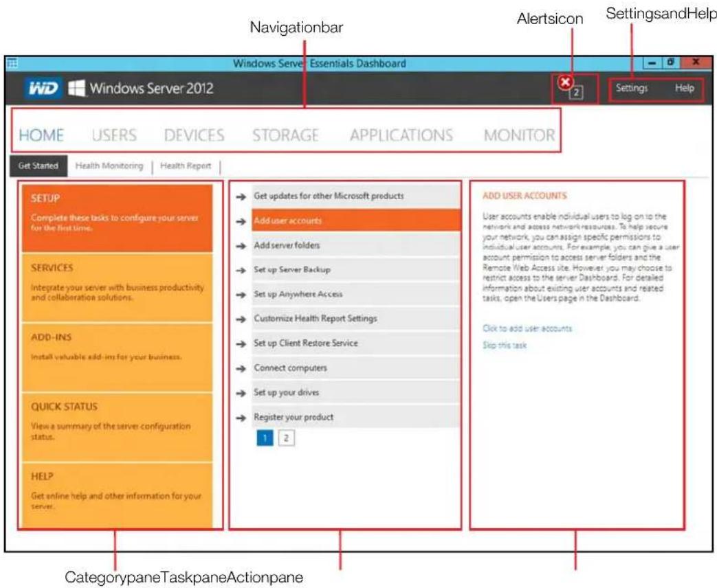This screenshot has height=588, width=717.
Task: Click arrow icon beside Set up Client Restore Service
Action: click(241, 344)
